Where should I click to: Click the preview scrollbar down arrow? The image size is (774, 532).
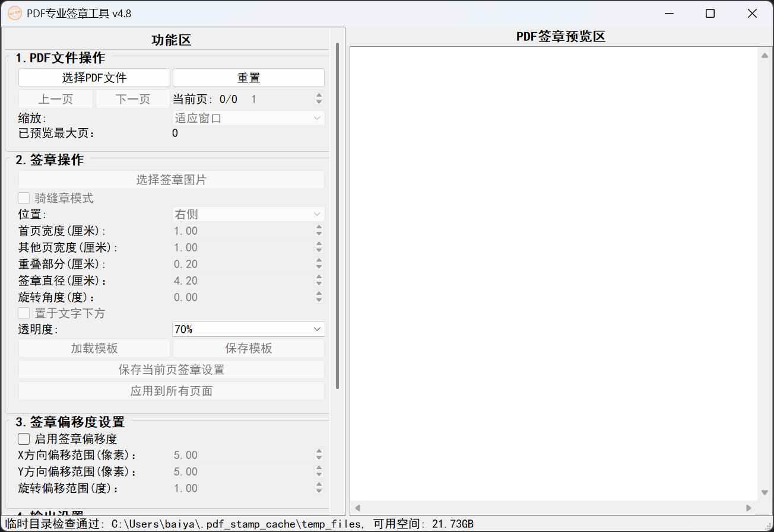click(765, 492)
